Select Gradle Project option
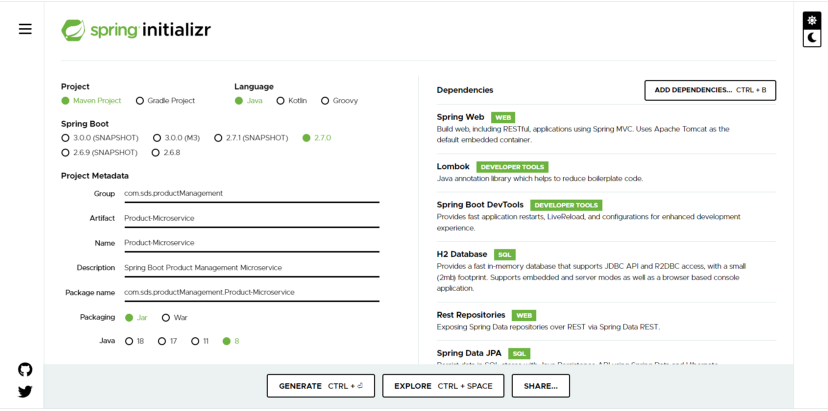The width and height of the screenshot is (828, 411). 165,100
